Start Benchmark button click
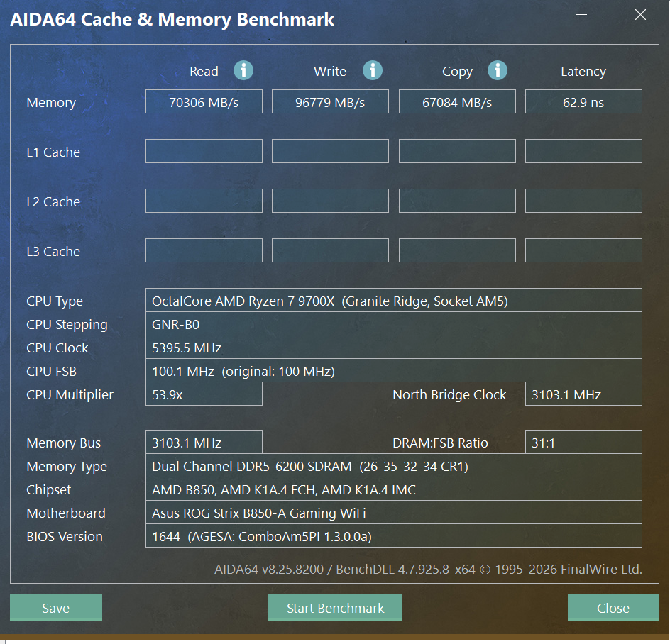The image size is (670, 644). coord(335,608)
